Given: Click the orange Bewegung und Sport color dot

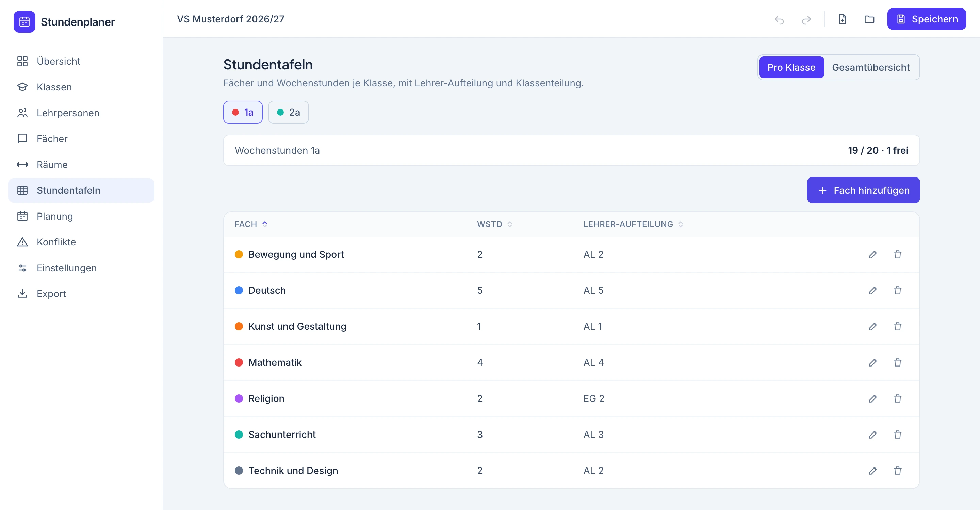Looking at the screenshot, I should click(x=239, y=254).
